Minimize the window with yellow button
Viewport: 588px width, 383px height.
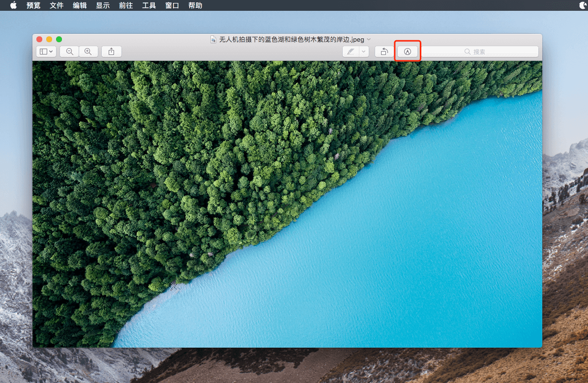pyautogui.click(x=49, y=39)
